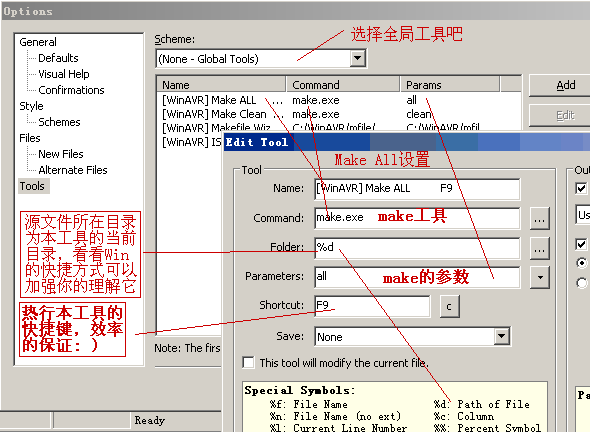The height and width of the screenshot is (432, 590).
Task: Select Visual Help tree item
Action: click(64, 74)
